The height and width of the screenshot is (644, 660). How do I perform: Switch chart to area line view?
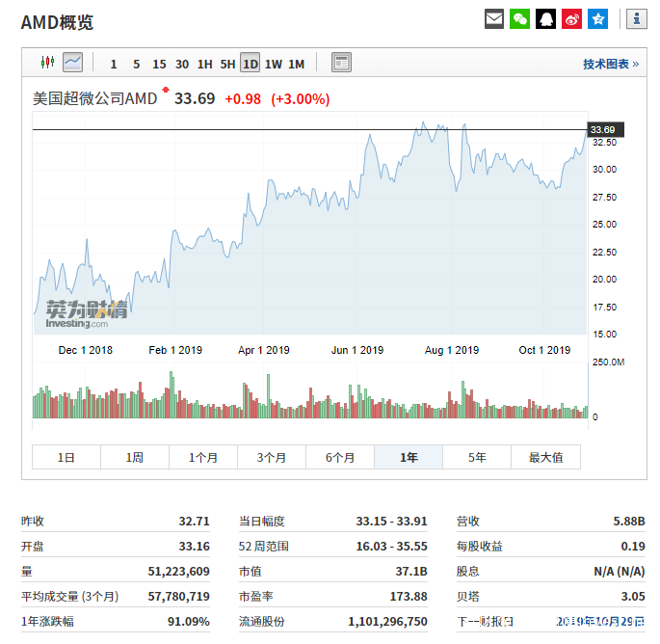pos(73,63)
